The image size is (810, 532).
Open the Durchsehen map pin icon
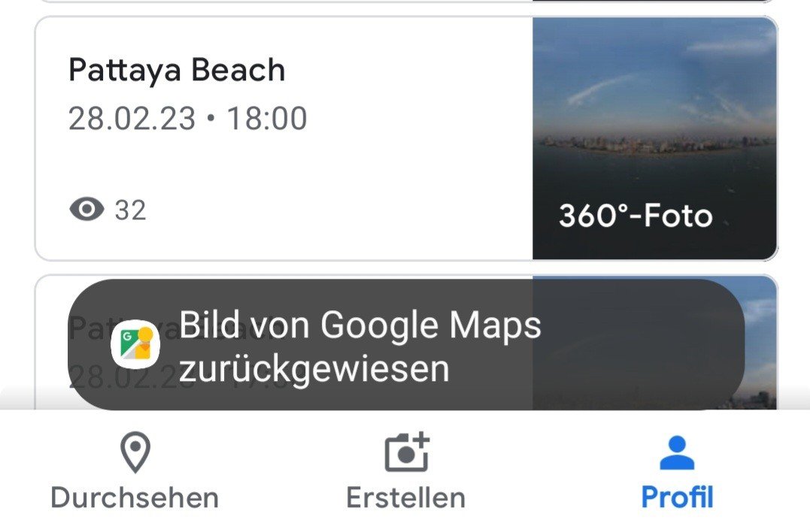pos(135,452)
